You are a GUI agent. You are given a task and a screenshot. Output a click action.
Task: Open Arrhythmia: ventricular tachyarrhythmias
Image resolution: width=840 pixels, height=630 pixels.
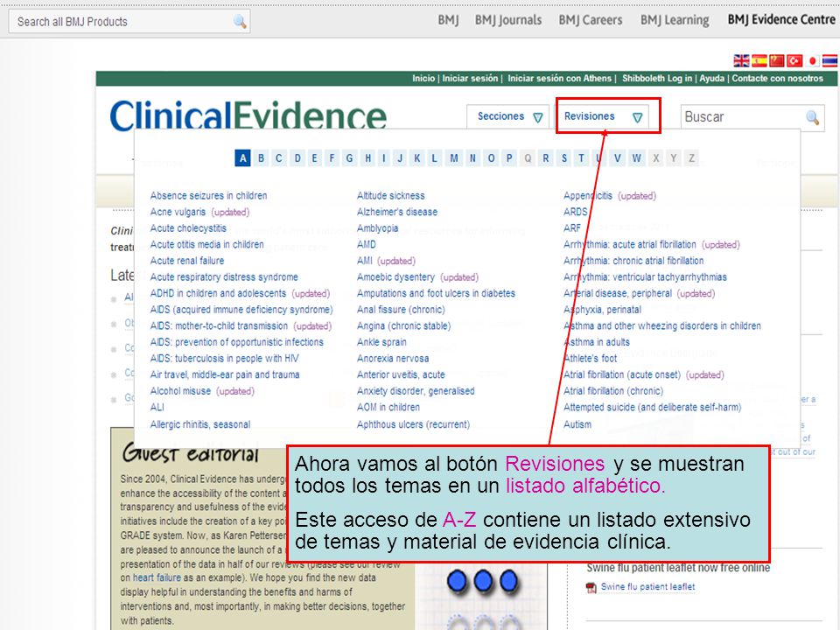coord(645,277)
